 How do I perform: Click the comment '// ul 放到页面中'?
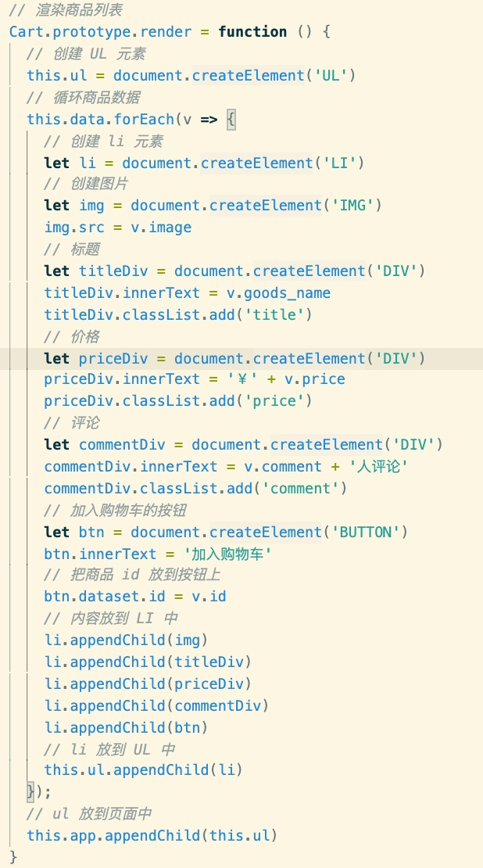(90, 814)
